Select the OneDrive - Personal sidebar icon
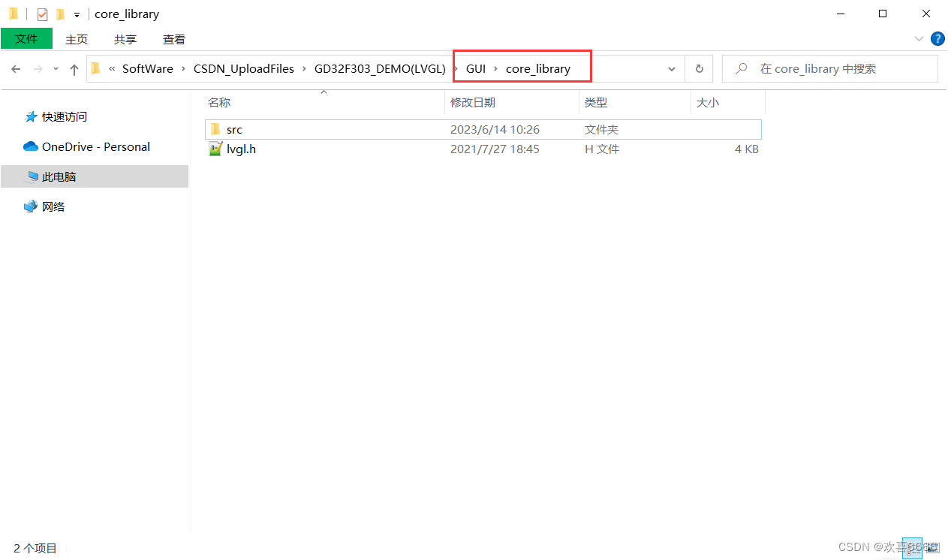Screen dimensions: 948x560 click(x=30, y=146)
